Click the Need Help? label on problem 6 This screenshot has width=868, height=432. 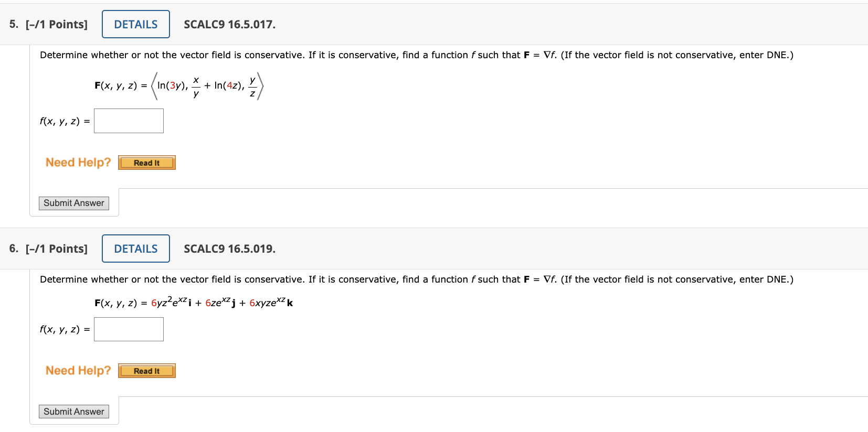[x=77, y=371]
